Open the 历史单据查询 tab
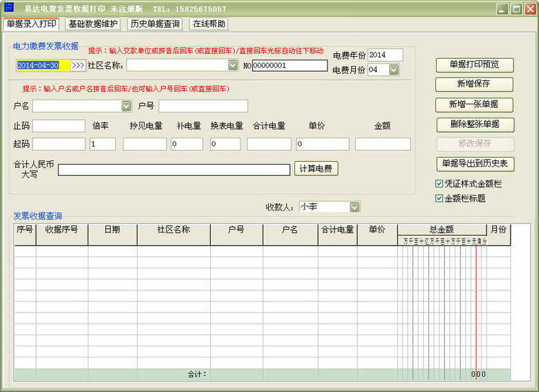The width and height of the screenshot is (539, 392). click(155, 24)
